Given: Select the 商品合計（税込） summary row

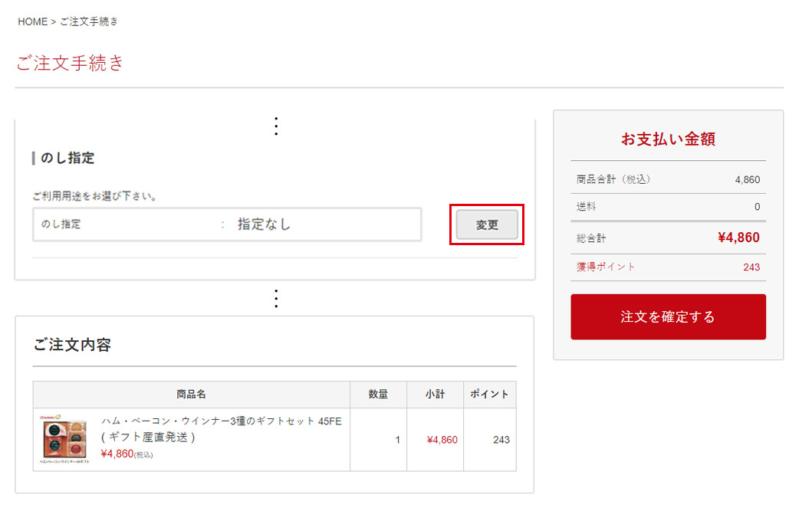Looking at the screenshot, I should pos(667,179).
